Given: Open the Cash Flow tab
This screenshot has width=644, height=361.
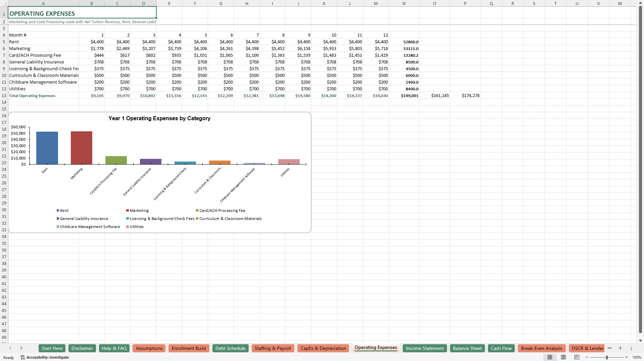Looking at the screenshot, I should tap(501, 348).
